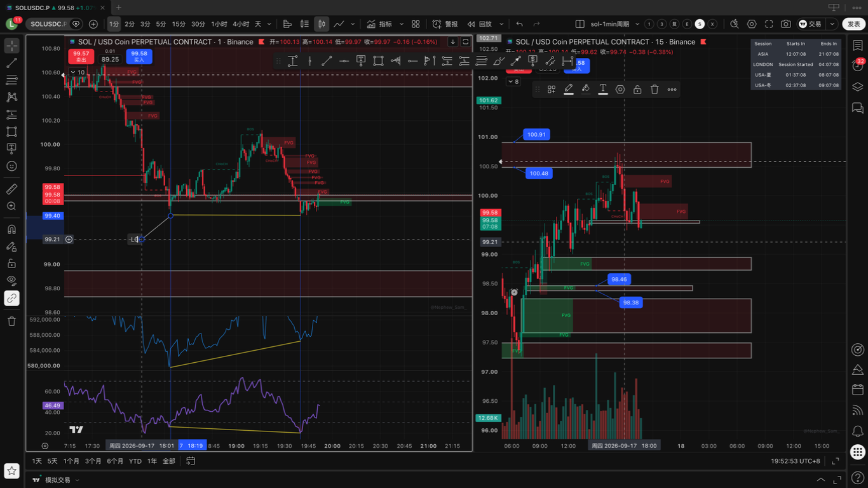Expand the indicators favorites dropdown
The width and height of the screenshot is (868, 488).
point(401,24)
